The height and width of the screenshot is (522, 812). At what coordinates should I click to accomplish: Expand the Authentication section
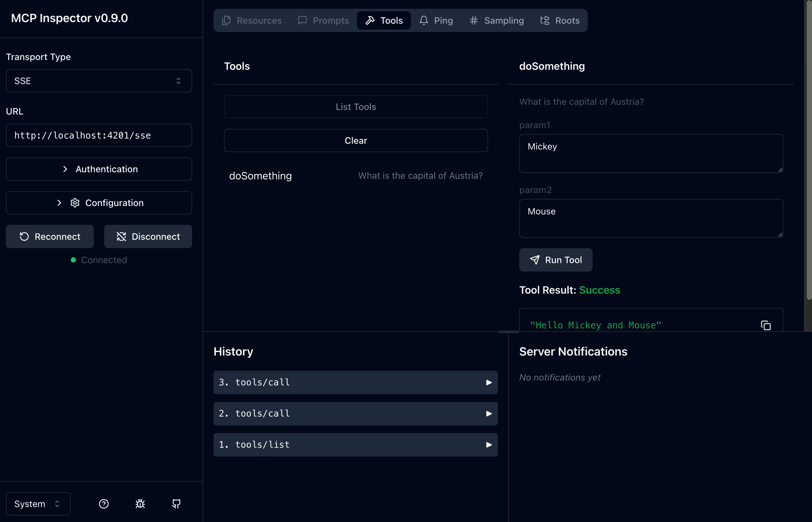tap(99, 169)
